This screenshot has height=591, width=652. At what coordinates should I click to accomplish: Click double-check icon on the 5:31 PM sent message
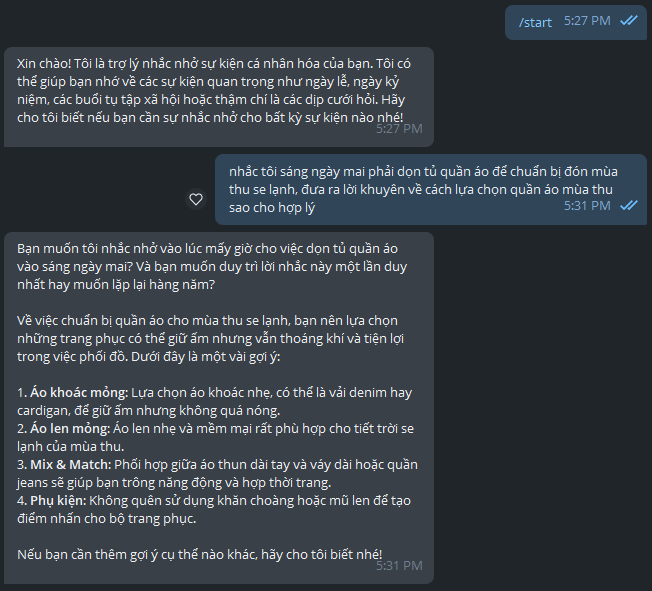(629, 205)
